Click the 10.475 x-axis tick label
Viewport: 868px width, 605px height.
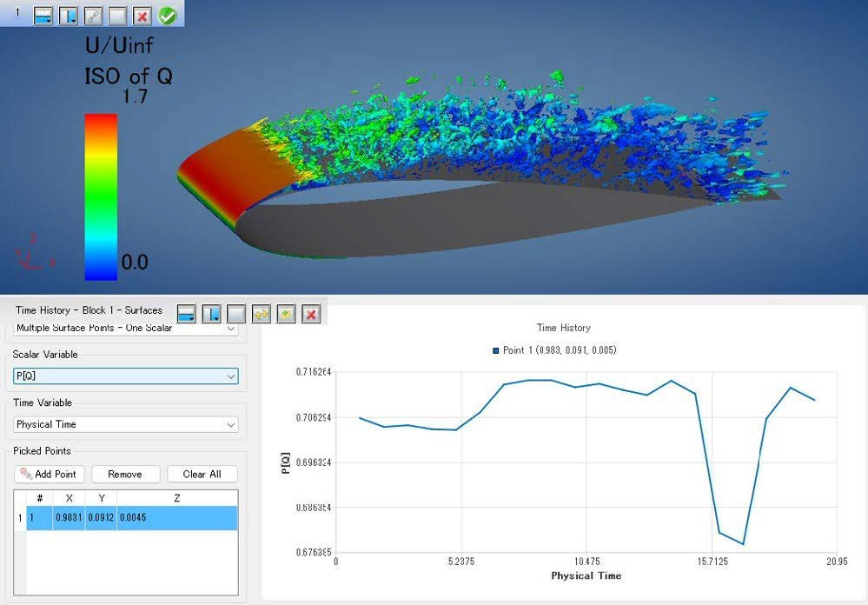(586, 562)
